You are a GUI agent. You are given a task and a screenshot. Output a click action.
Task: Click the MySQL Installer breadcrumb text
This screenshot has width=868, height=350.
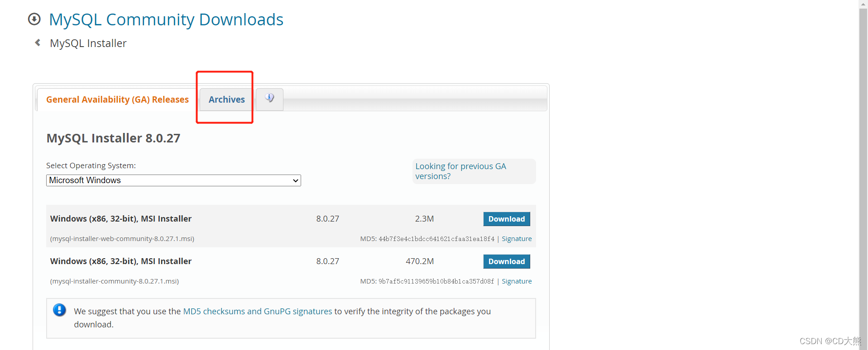(x=88, y=43)
